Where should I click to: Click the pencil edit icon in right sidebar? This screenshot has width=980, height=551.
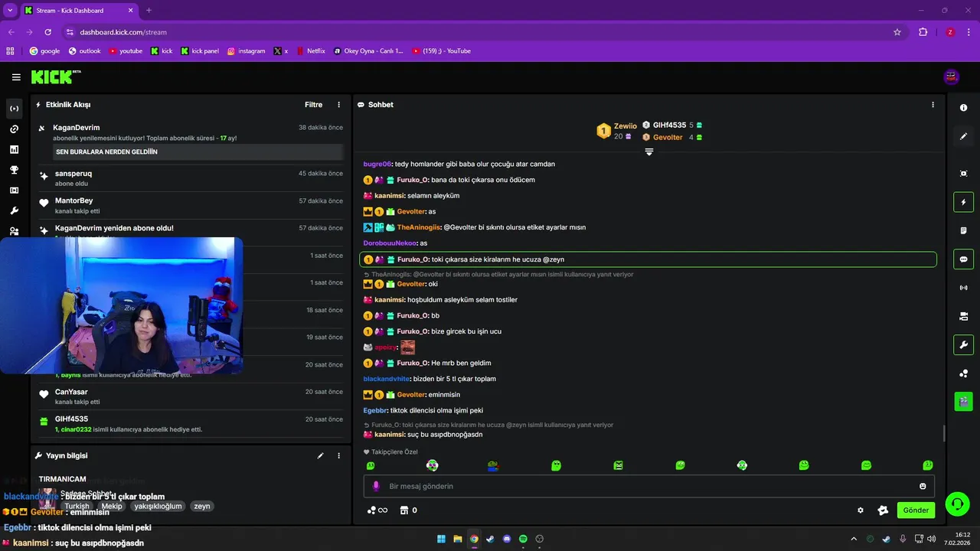coord(963,136)
